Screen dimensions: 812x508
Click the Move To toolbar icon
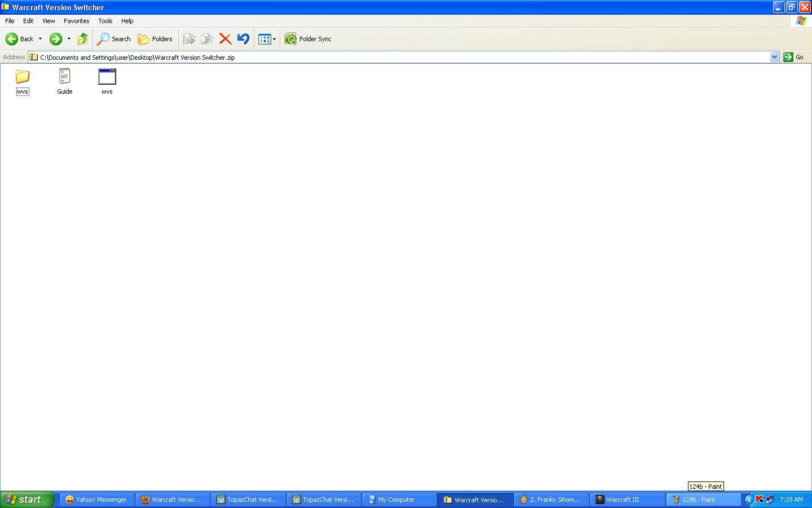pos(189,39)
